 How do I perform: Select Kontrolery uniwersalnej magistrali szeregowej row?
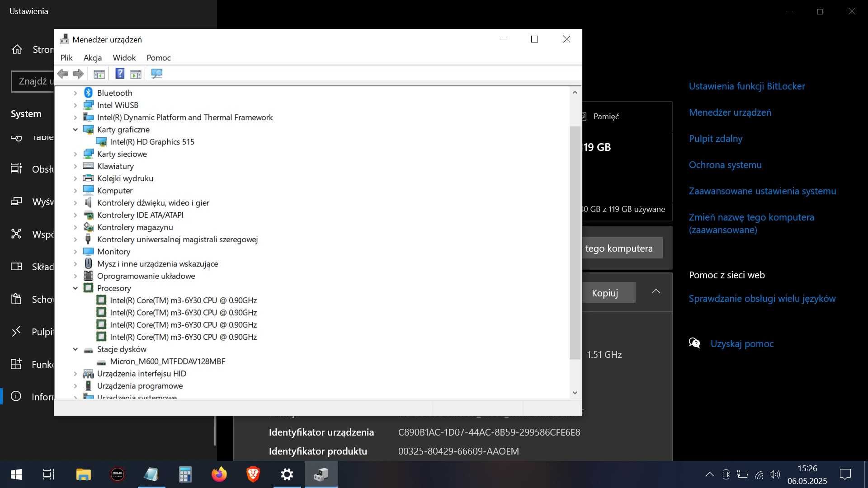pos(177,239)
